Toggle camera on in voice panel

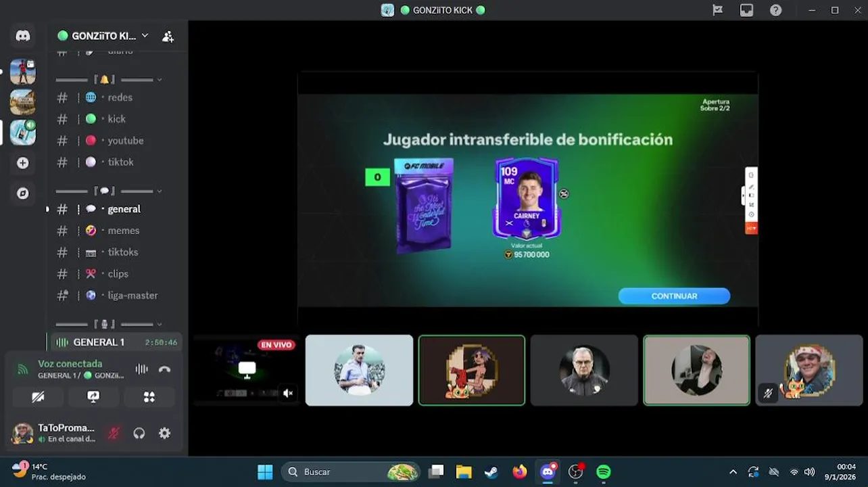tap(38, 397)
